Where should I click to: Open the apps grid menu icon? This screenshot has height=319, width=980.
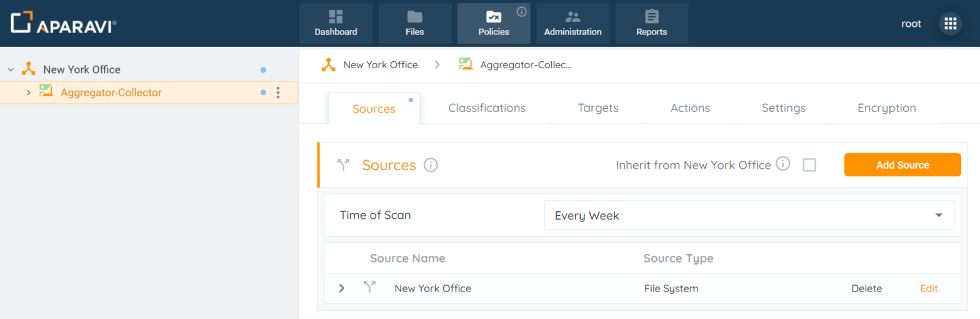(x=950, y=24)
